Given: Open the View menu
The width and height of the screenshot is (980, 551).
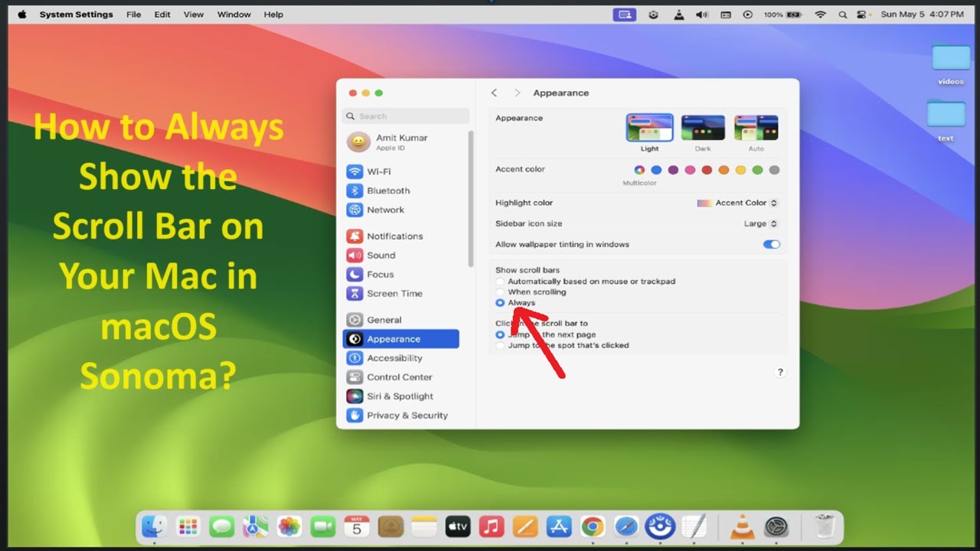Looking at the screenshot, I should coord(194,15).
